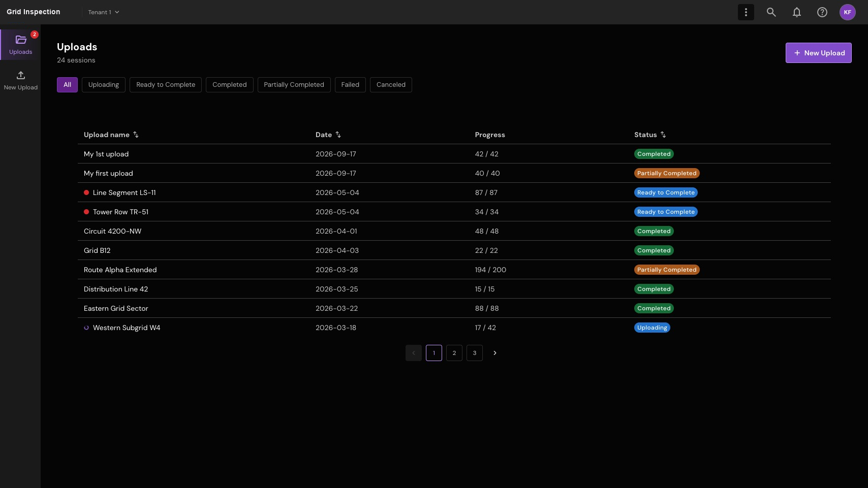Open Route Alpha Extended upload
The height and width of the screenshot is (488, 868).
(454, 270)
